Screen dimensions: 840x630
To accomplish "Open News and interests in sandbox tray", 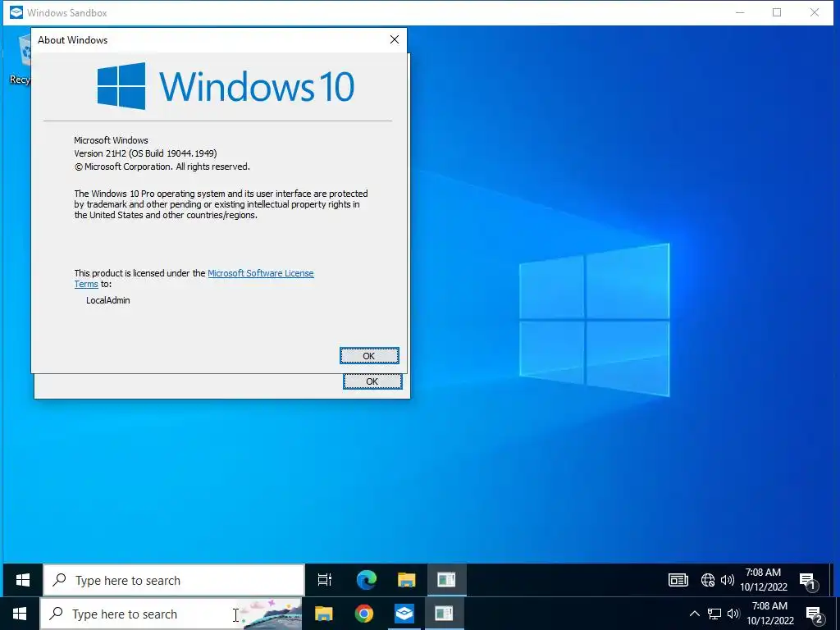I will pos(678,580).
